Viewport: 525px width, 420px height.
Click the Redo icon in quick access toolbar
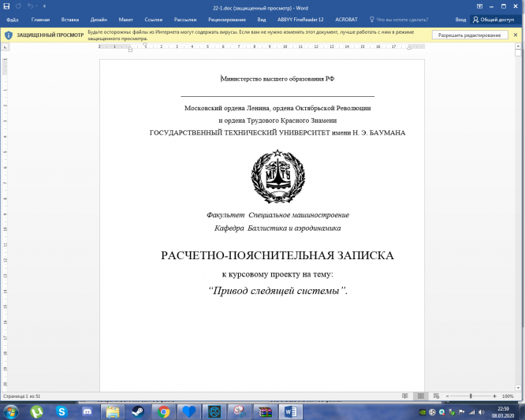[19, 6]
